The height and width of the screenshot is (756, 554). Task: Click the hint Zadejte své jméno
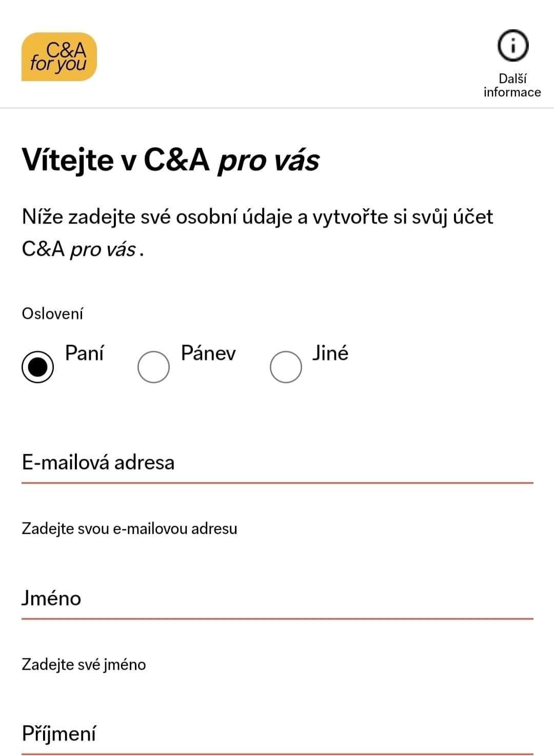(x=84, y=665)
